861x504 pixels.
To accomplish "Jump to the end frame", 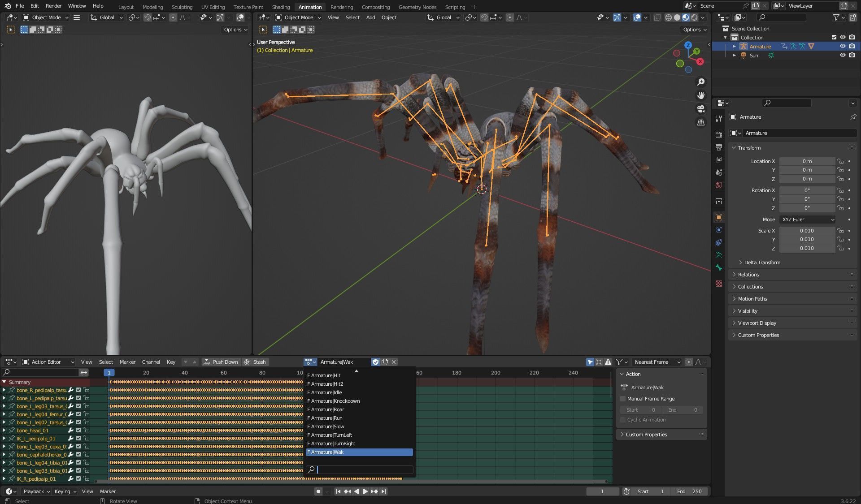I will 383,491.
